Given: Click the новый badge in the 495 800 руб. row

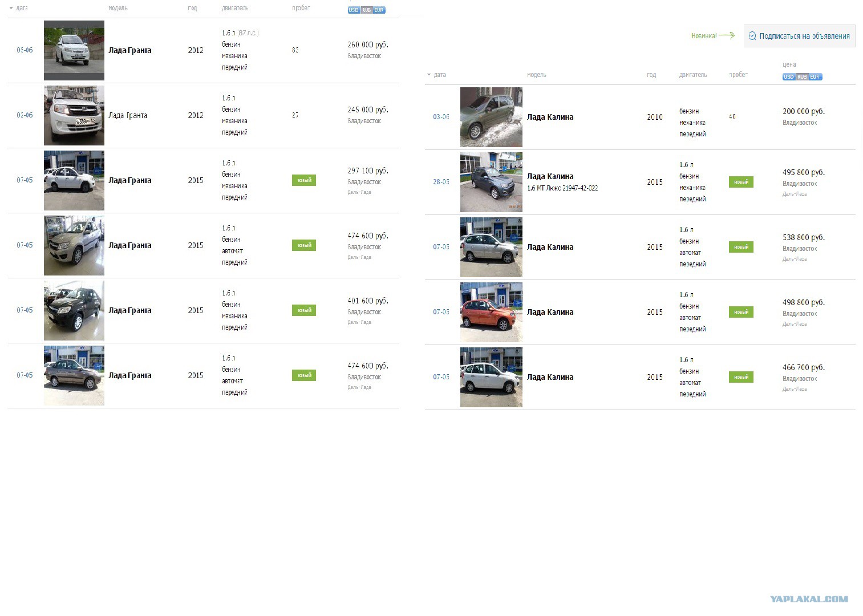Looking at the screenshot, I should (x=741, y=182).
